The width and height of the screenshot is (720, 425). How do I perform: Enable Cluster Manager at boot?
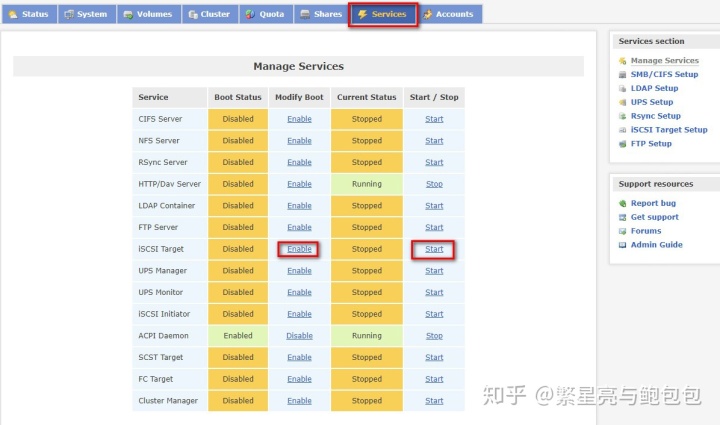[299, 401]
